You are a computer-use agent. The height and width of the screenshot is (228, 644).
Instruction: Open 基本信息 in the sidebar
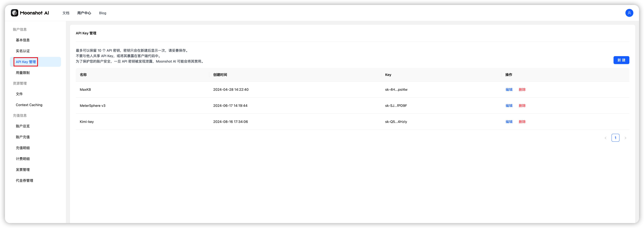[23, 40]
